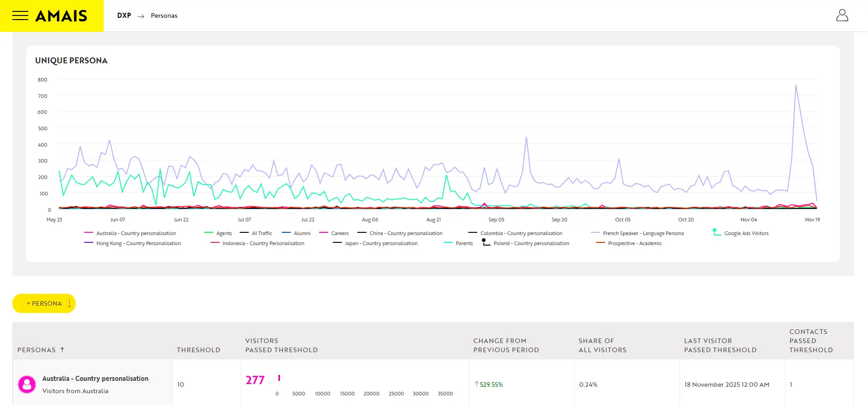Select Personas in the breadcrumb
868x405 pixels.
click(164, 15)
